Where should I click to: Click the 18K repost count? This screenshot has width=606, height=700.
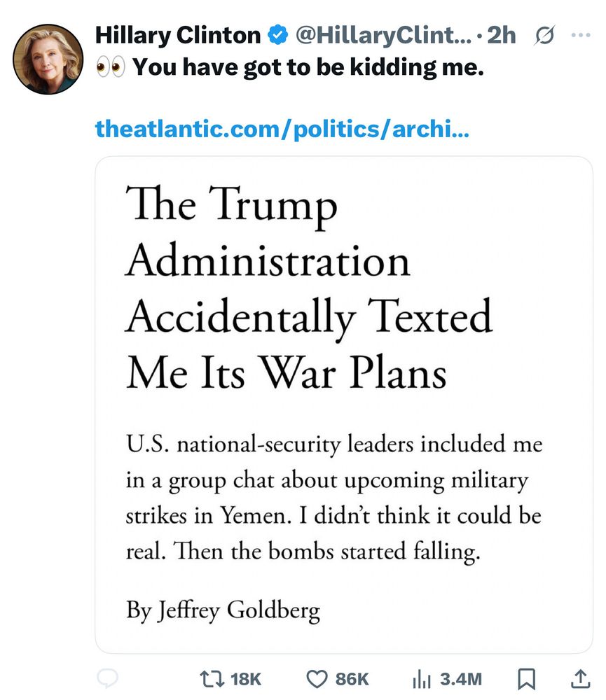coord(245,678)
